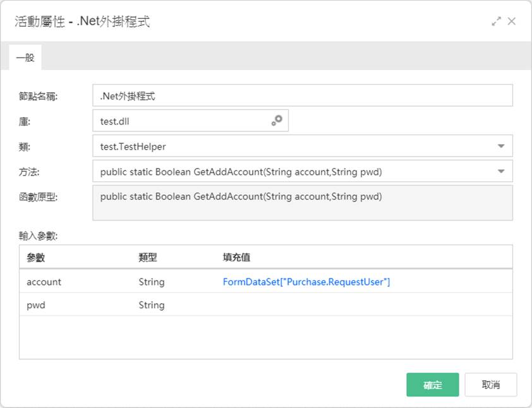Click the 填充值 column header
The image size is (532, 408).
(x=236, y=258)
